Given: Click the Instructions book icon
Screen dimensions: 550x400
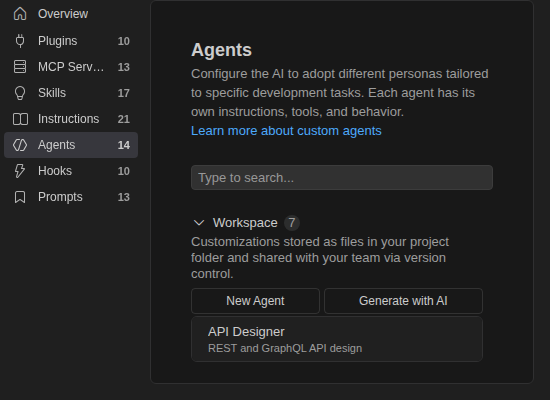Looking at the screenshot, I should click(20, 119).
